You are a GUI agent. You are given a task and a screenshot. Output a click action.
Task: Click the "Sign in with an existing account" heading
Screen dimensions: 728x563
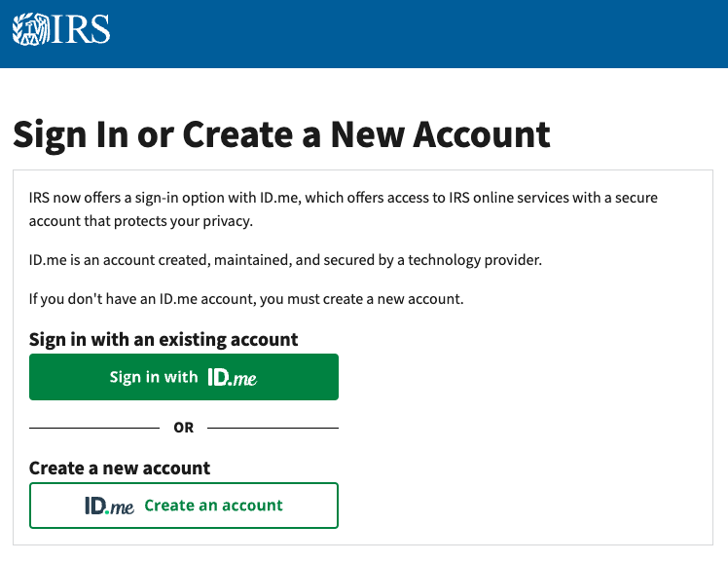pyautogui.click(x=164, y=339)
